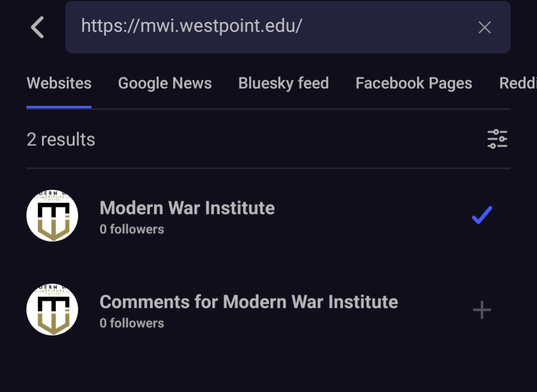Screen dimensions: 537x392
Task: Click the 2 results count label
Action: (61, 139)
